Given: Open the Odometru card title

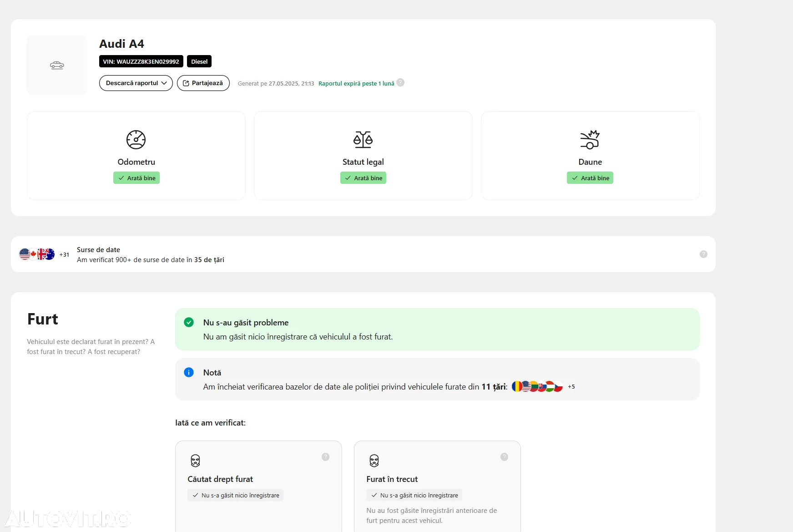Looking at the screenshot, I should pyautogui.click(x=136, y=162).
